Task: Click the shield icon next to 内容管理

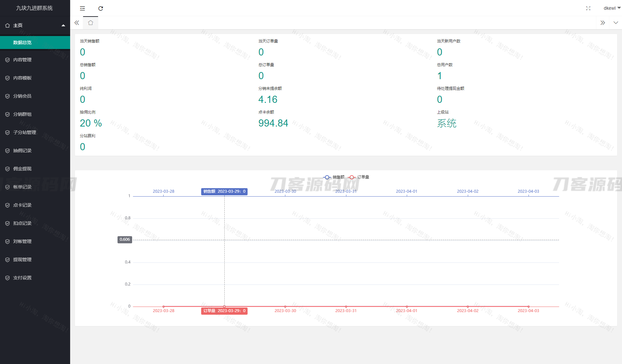Action: tap(7, 60)
